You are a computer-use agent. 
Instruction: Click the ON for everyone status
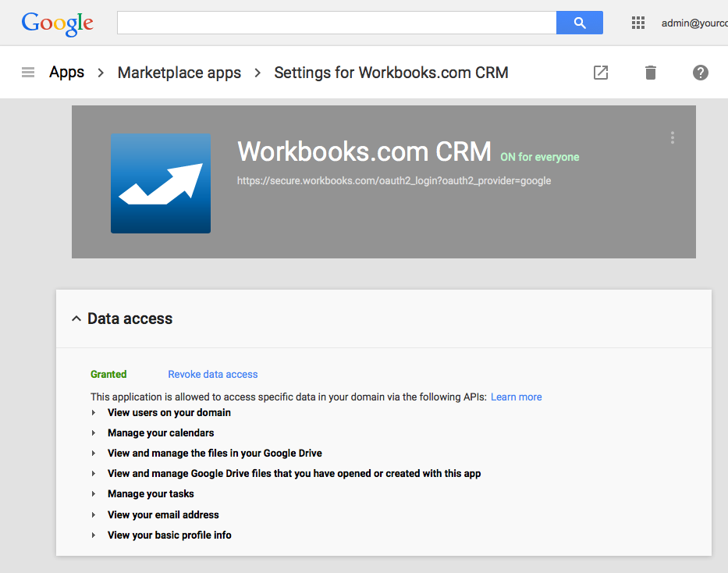point(539,157)
